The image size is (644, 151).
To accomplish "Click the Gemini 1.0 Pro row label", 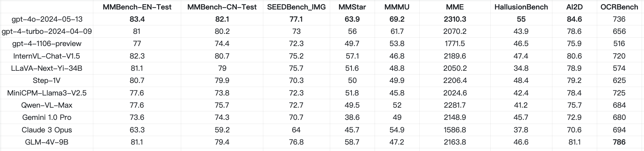I will 47,117.
